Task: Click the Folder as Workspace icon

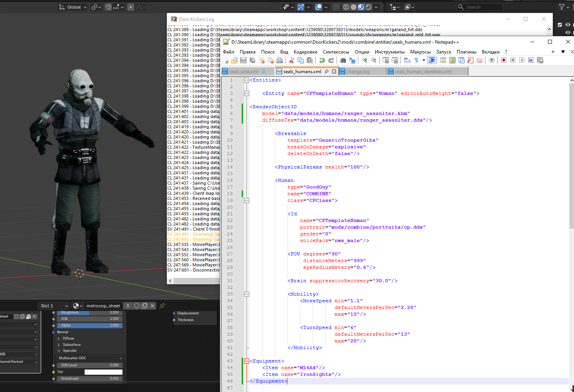Action: [480, 60]
